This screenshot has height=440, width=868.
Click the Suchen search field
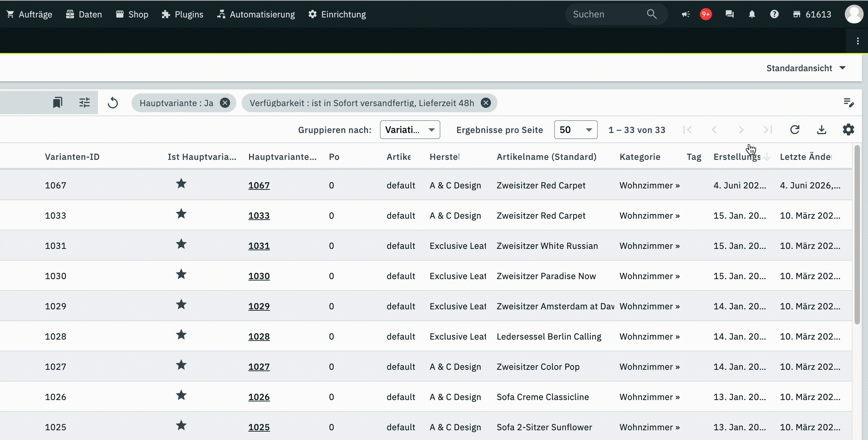(x=616, y=14)
